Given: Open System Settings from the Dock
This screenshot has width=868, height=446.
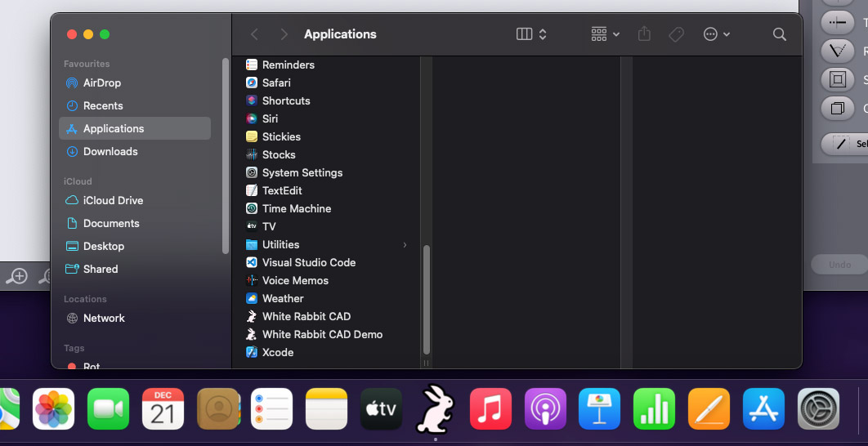Looking at the screenshot, I should pyautogui.click(x=819, y=409).
